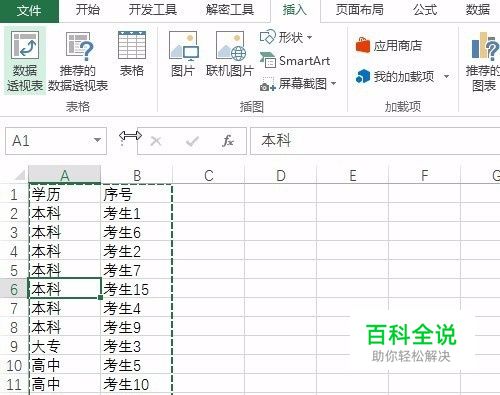Open Screenshot (屏幕截图) dropdown
This screenshot has height=395, width=500.
pyautogui.click(x=298, y=84)
